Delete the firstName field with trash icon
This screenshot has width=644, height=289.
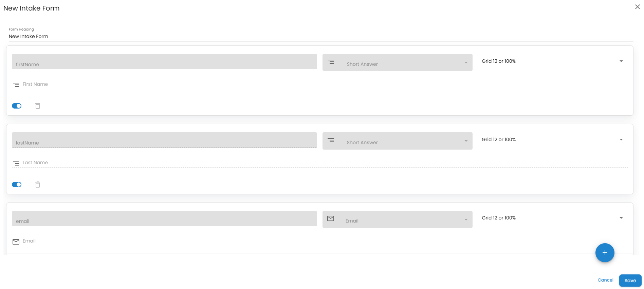tap(38, 106)
